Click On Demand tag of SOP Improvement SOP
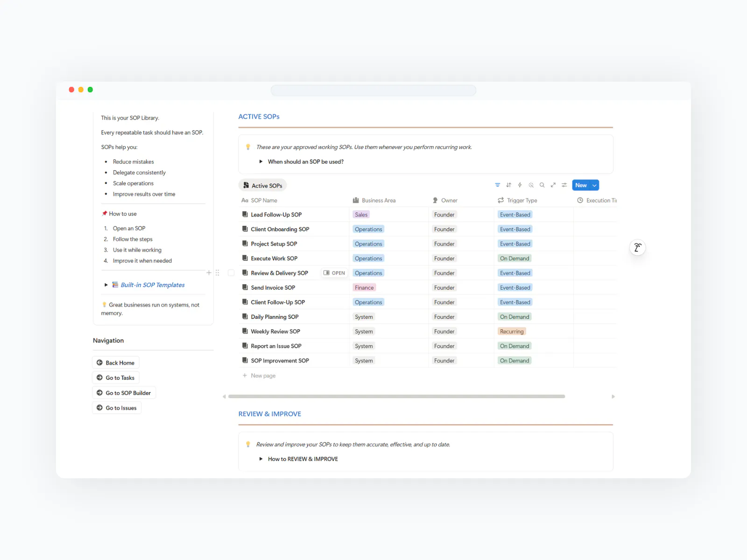This screenshot has width=747, height=560. 514,361
